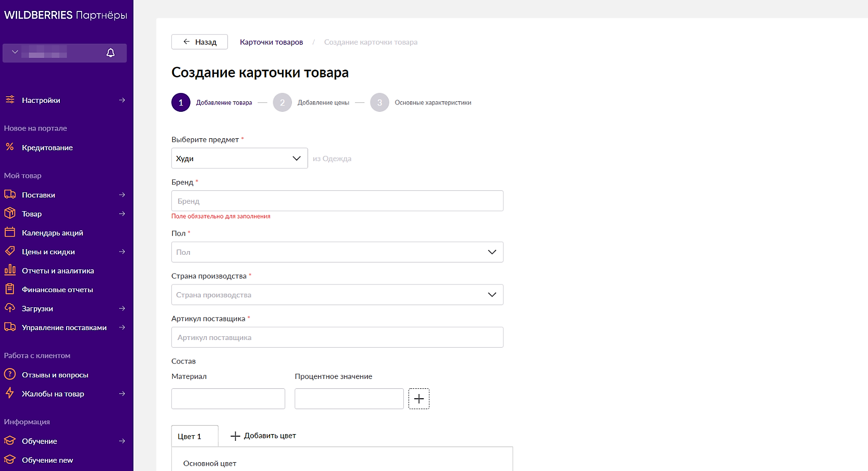The image size is (868, 471).
Task: Click the Отчеты и аналитика chart icon
Action: [x=10, y=270]
